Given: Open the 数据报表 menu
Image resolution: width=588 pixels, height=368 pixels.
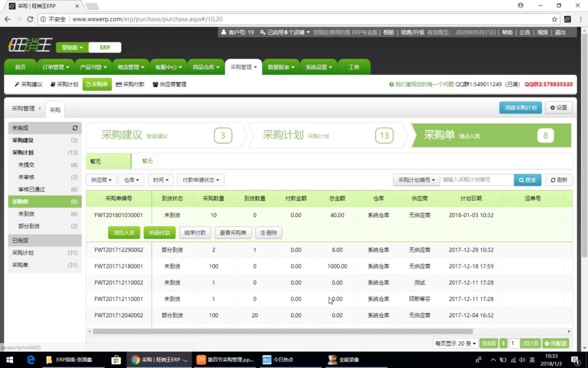Looking at the screenshot, I should (x=281, y=66).
